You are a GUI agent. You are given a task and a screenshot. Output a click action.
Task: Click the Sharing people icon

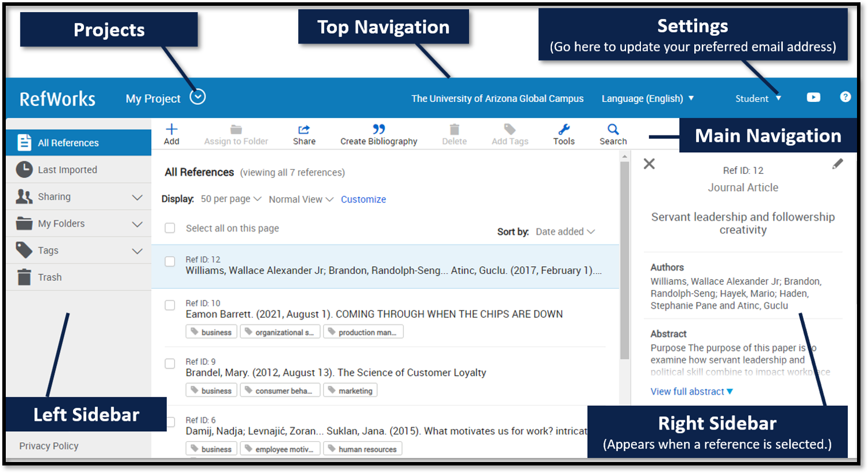click(24, 197)
